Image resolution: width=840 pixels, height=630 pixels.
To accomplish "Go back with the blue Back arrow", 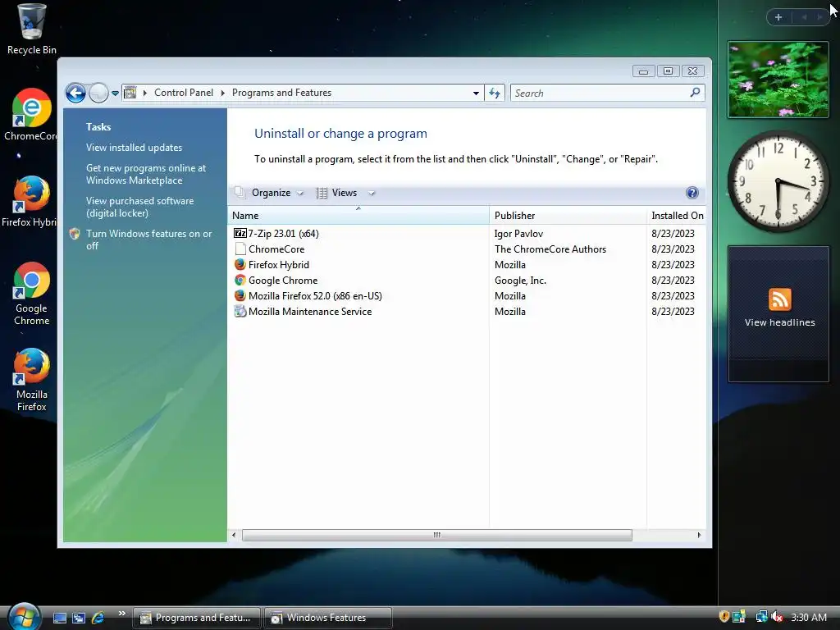I will (x=75, y=94).
